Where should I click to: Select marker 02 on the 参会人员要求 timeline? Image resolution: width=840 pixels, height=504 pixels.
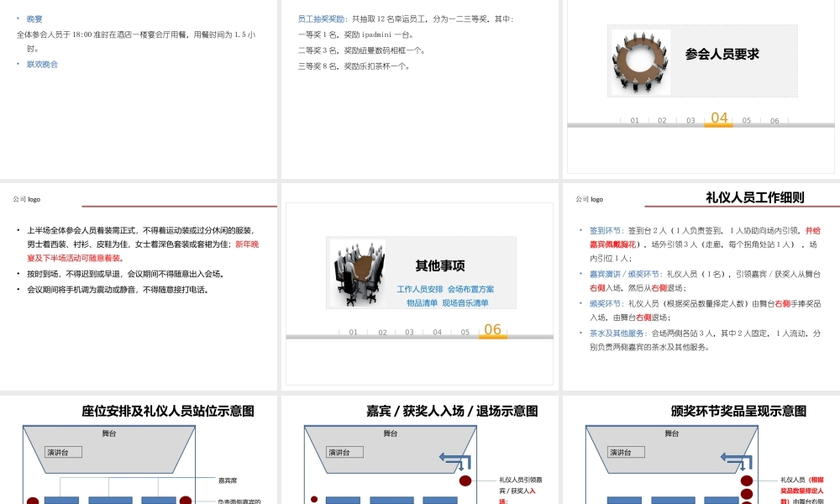(662, 120)
